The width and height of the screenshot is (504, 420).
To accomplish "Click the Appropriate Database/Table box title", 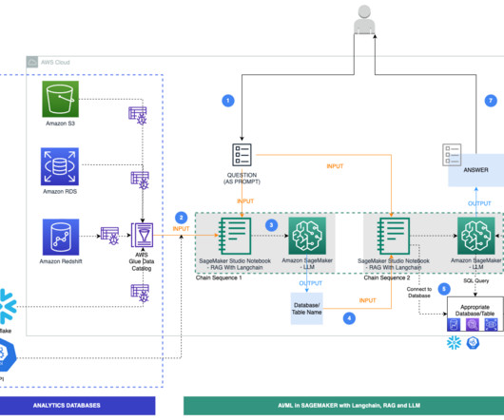I will [475, 310].
